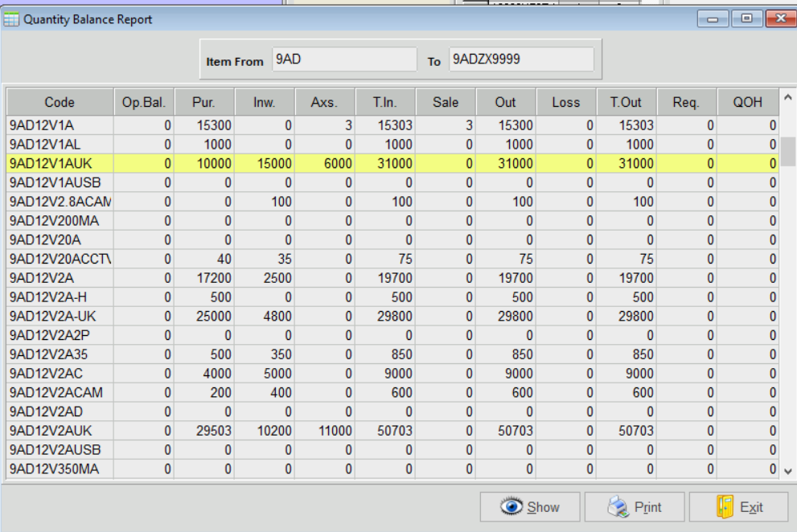Image resolution: width=797 pixels, height=532 pixels.
Task: Click the Pur. column header
Action: pos(203,102)
